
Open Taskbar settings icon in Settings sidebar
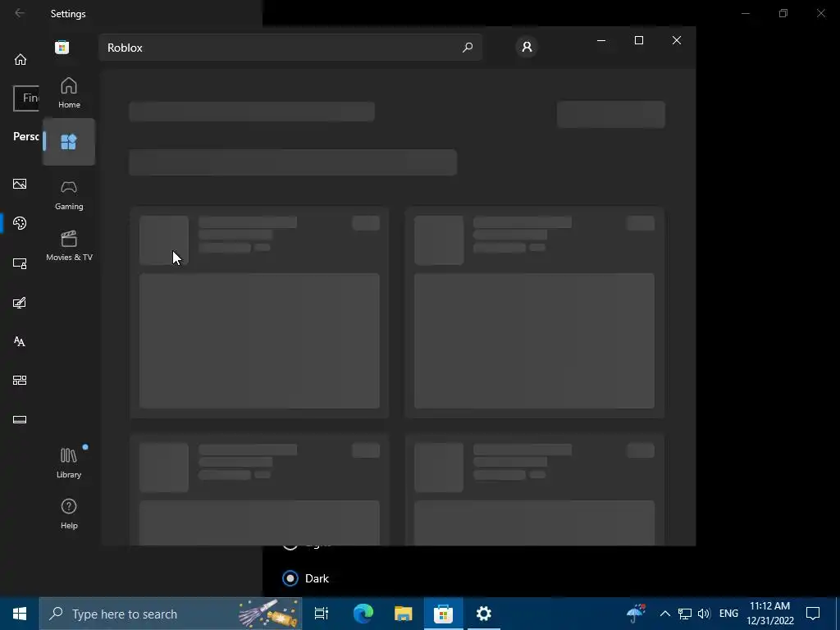coord(20,419)
